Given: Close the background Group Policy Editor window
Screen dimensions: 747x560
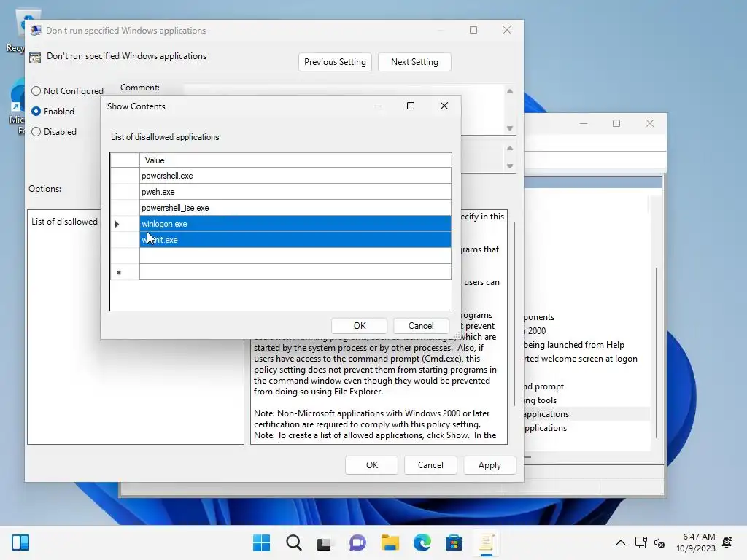Looking at the screenshot, I should (650, 123).
